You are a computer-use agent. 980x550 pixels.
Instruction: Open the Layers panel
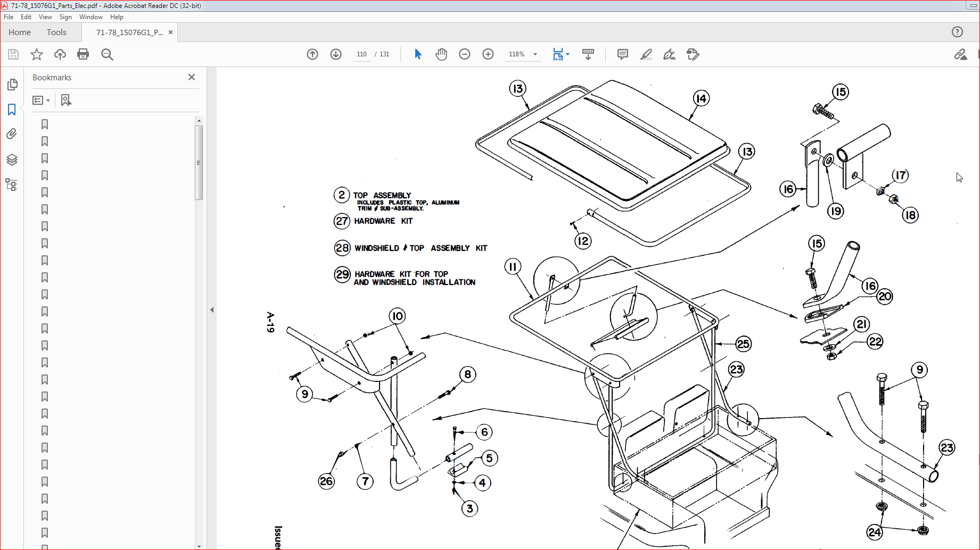click(x=12, y=160)
